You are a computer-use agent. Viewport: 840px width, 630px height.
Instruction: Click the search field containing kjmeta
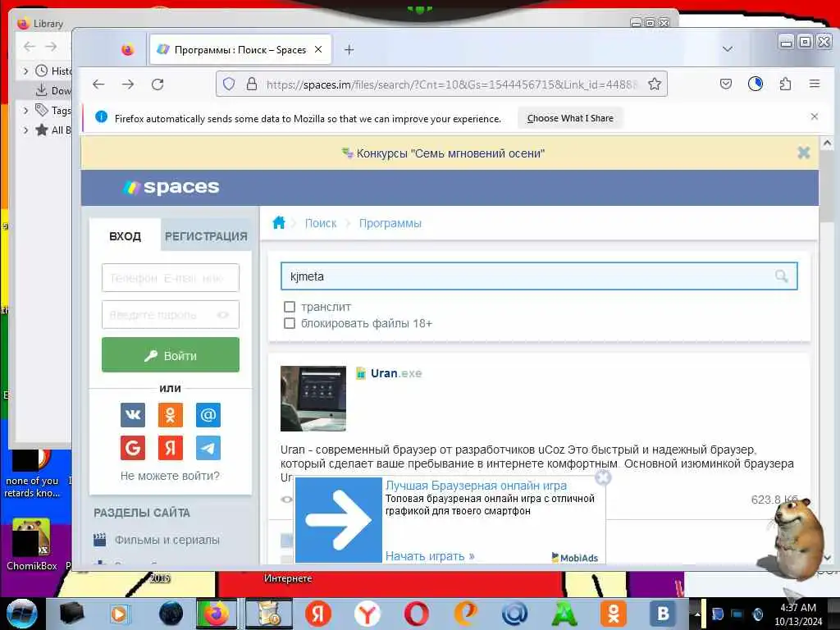[x=539, y=276]
